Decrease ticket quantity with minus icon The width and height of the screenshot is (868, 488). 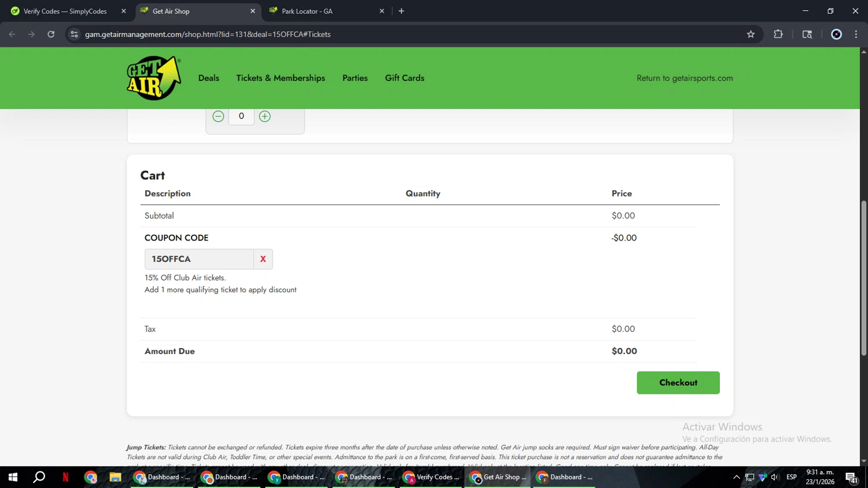[218, 116]
